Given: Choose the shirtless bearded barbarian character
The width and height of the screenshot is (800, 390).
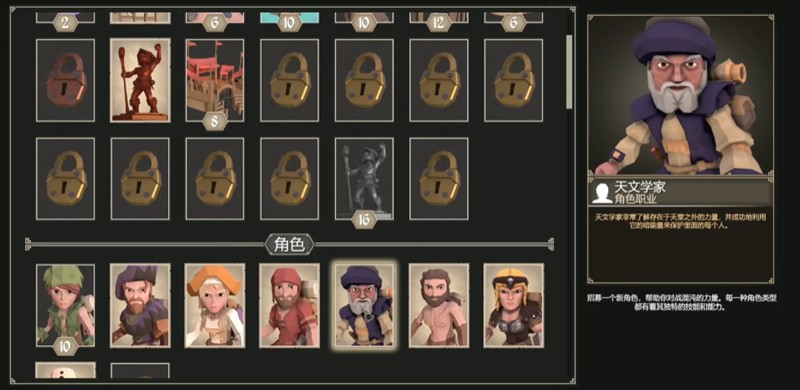Looking at the screenshot, I should (x=439, y=305).
